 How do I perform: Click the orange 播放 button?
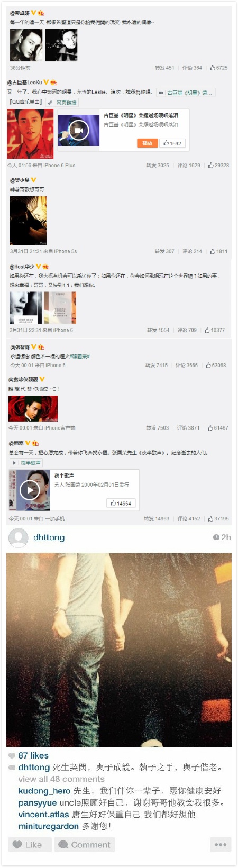[x=148, y=143]
